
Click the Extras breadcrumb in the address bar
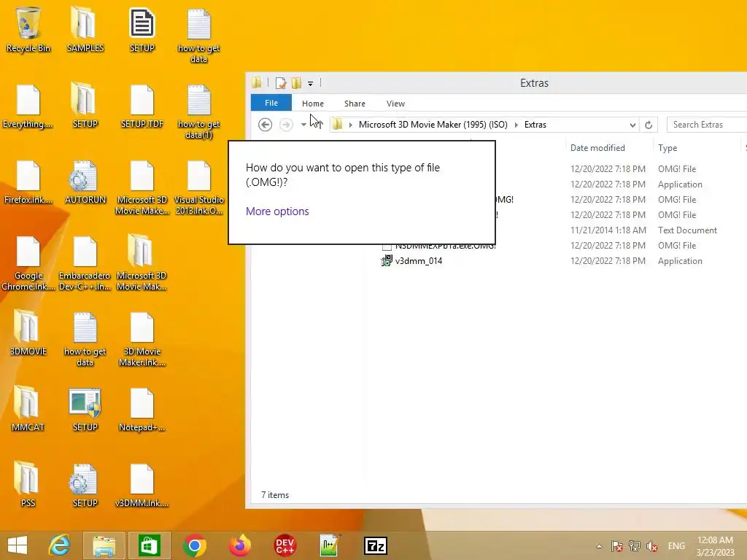535,125
